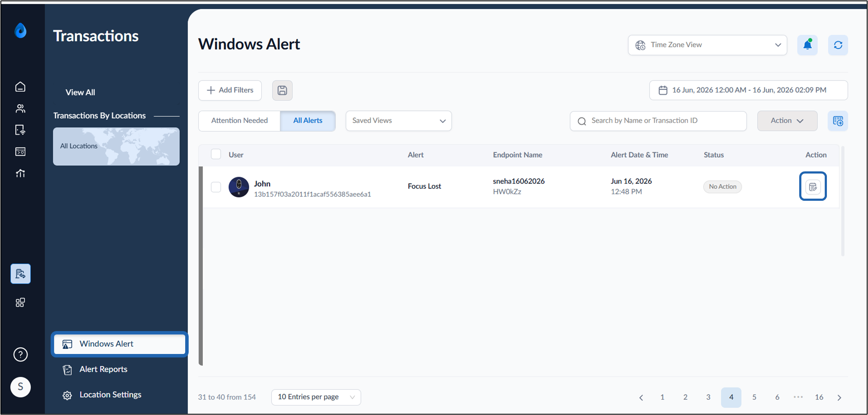Open the S user profile avatar
This screenshot has height=415, width=868.
20,387
